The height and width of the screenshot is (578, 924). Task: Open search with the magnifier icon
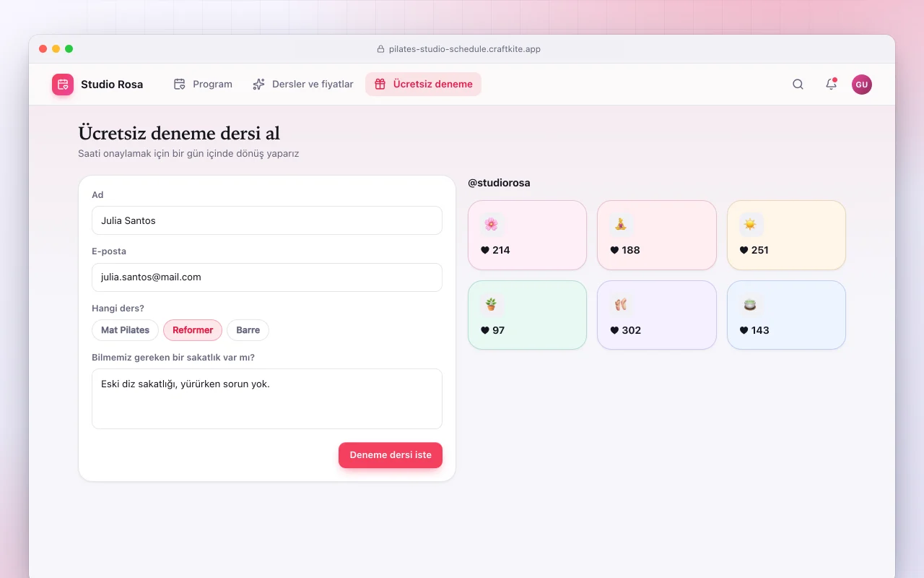tap(798, 85)
